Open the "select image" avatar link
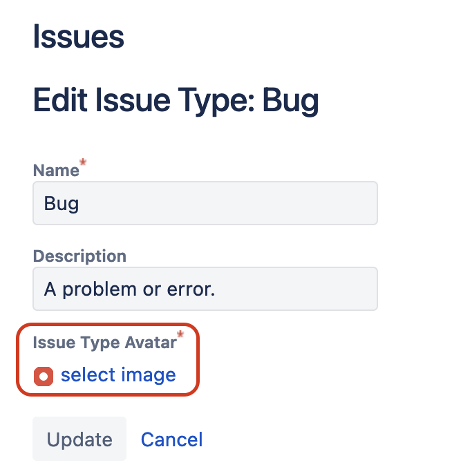452x476 pixels. click(118, 375)
